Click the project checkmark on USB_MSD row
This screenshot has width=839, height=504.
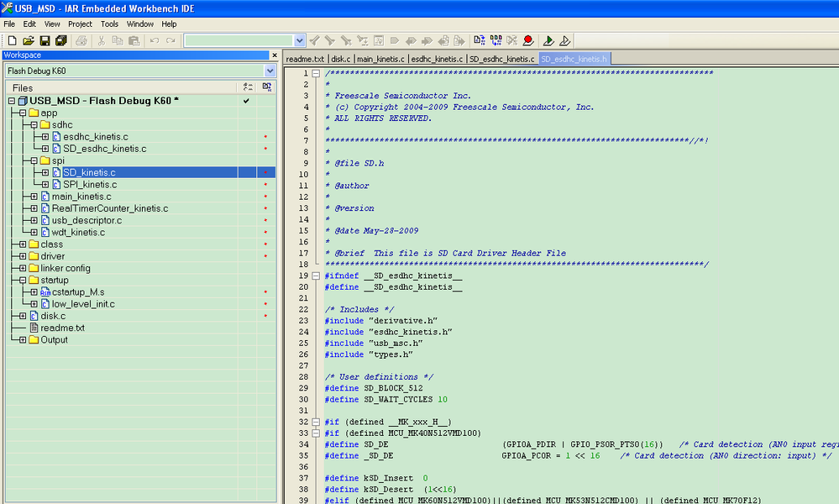pyautogui.click(x=246, y=101)
